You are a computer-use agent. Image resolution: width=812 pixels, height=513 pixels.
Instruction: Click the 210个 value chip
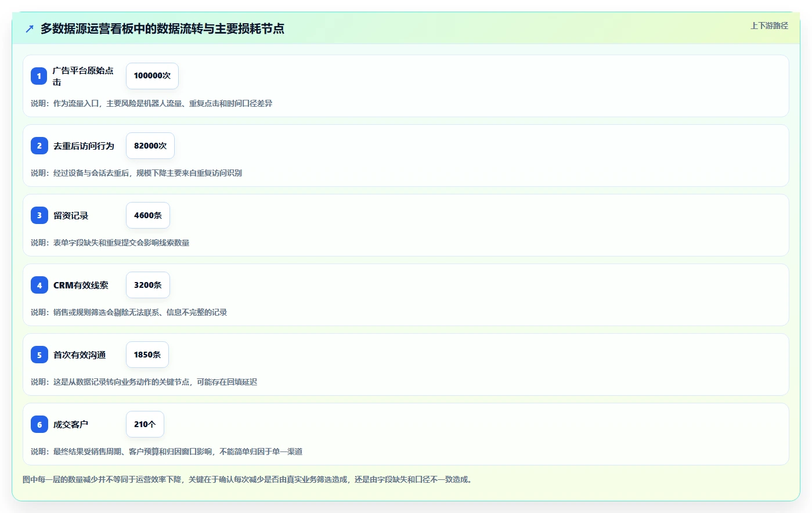145,424
